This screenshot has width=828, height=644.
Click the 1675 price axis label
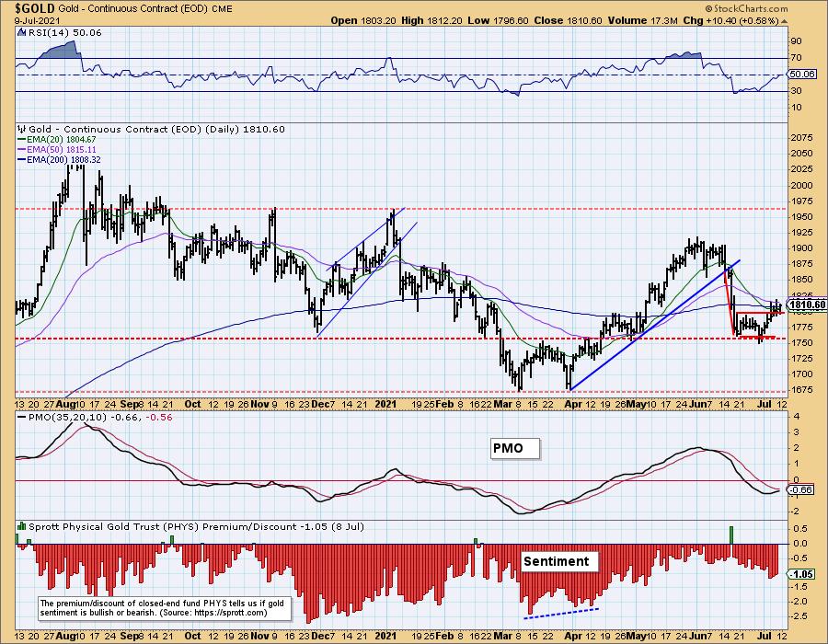click(802, 389)
